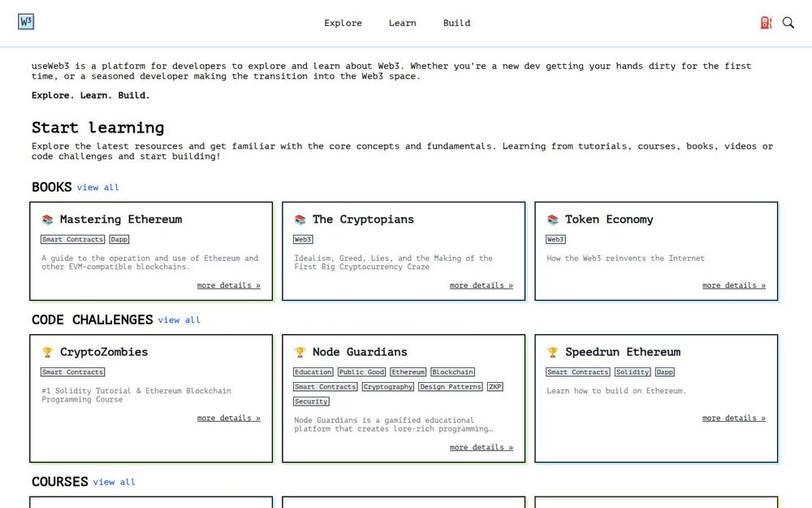Click the Start learning heading
The image size is (812, 508).
click(98, 128)
